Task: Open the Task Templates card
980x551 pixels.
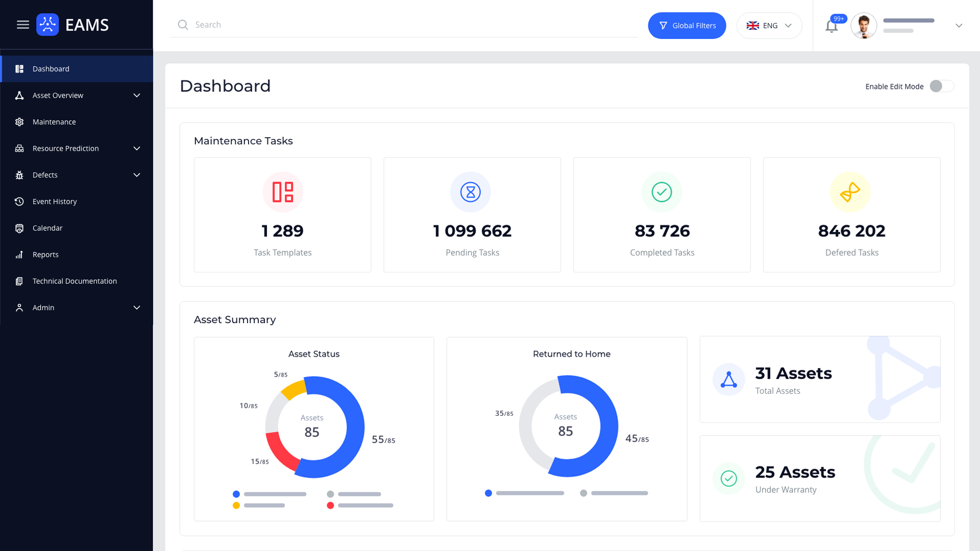Action: click(283, 215)
